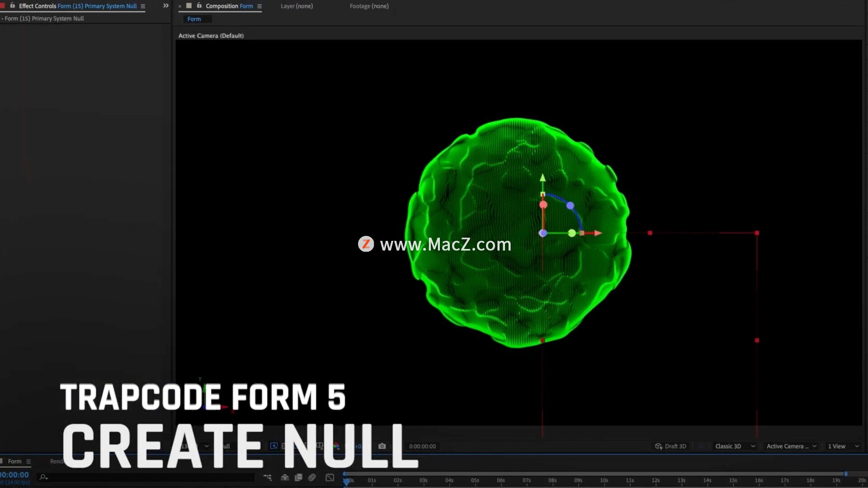This screenshot has width=868, height=488.
Task: Open the Composition Mini-Flowchart icon
Action: [268, 477]
